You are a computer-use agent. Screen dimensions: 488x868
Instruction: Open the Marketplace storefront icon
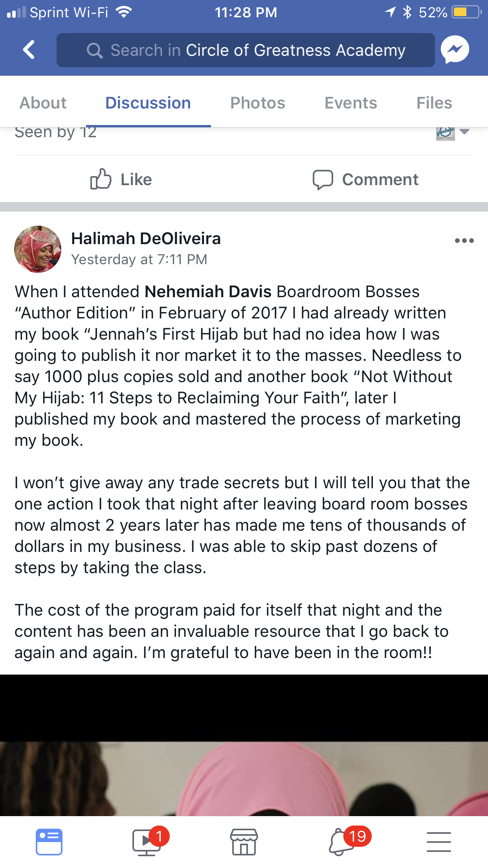244,842
